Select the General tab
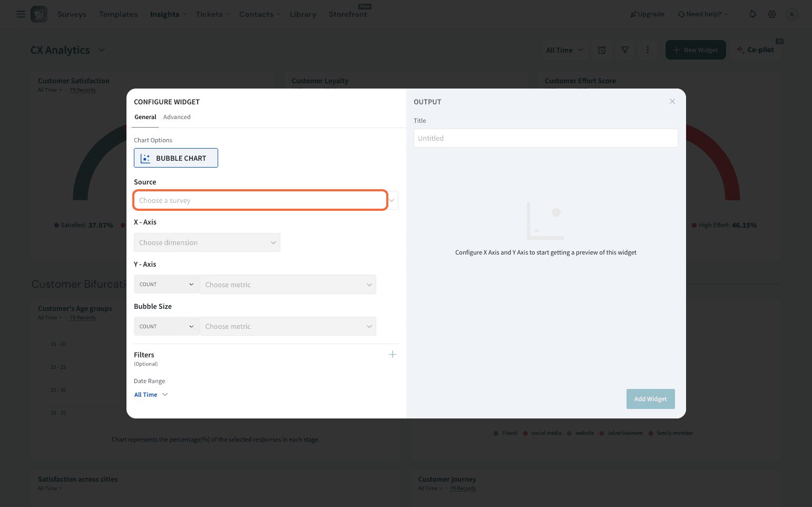 [145, 117]
